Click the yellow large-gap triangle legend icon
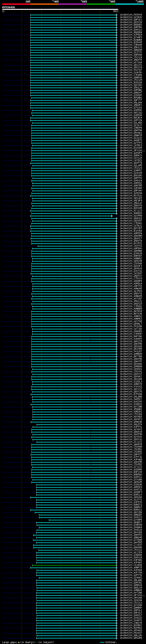Viewport: 146px width, 644px height. point(19,642)
